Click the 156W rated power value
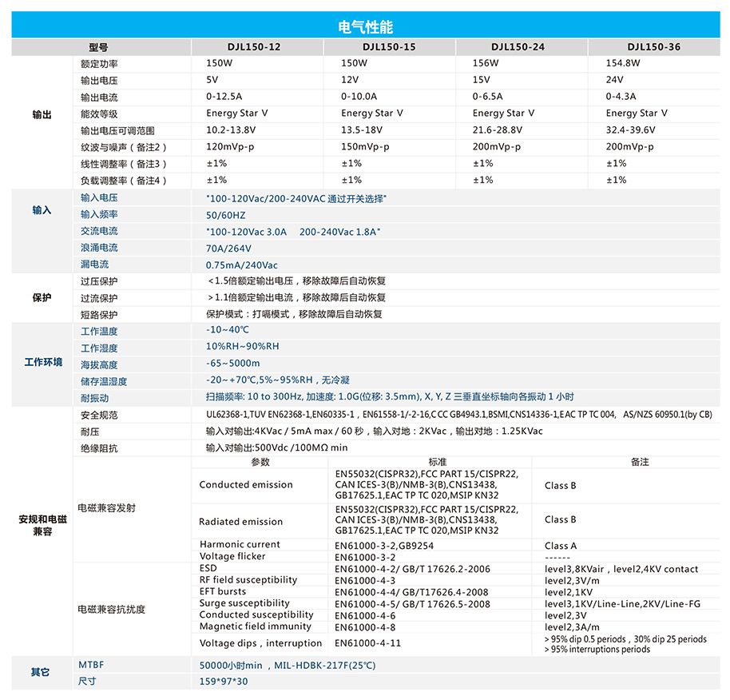The image size is (730, 700). [486, 63]
